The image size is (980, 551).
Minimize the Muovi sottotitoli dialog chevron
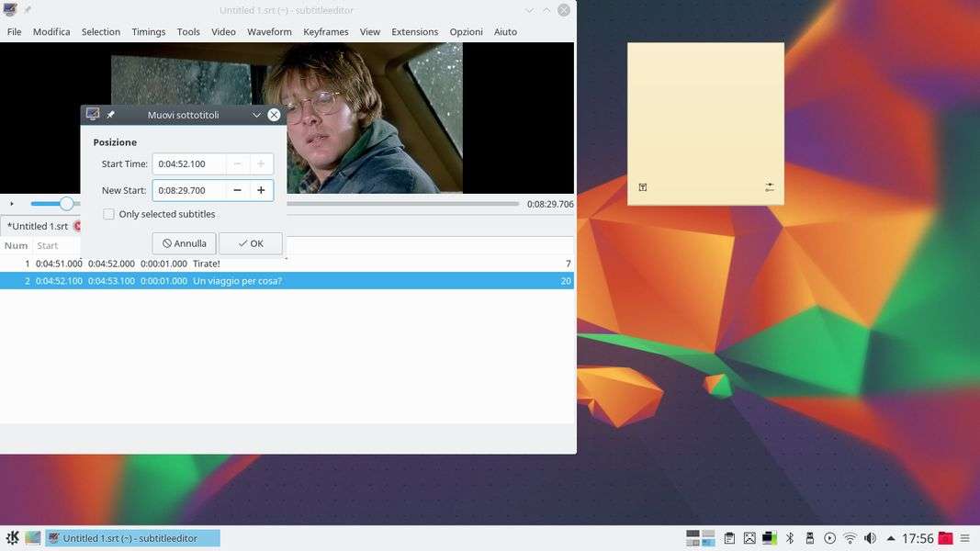click(256, 115)
